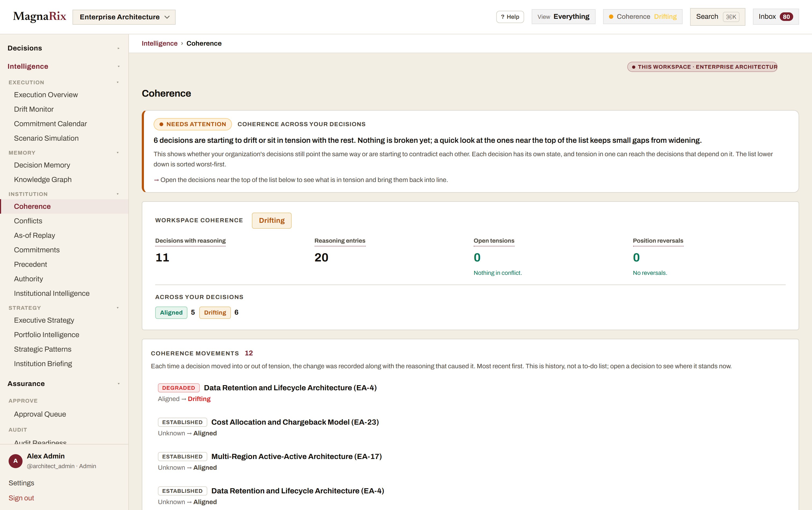
Task: Collapse the Strategy group
Action: 64,308
